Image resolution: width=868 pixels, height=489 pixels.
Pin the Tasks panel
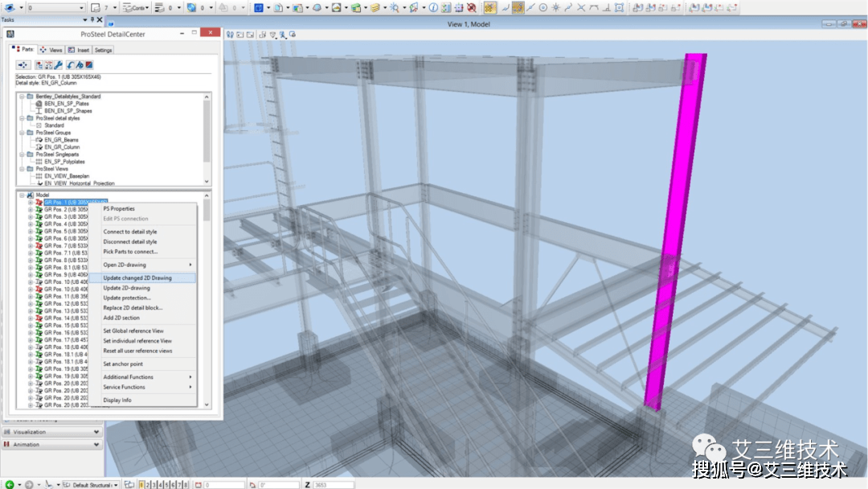[x=92, y=19]
